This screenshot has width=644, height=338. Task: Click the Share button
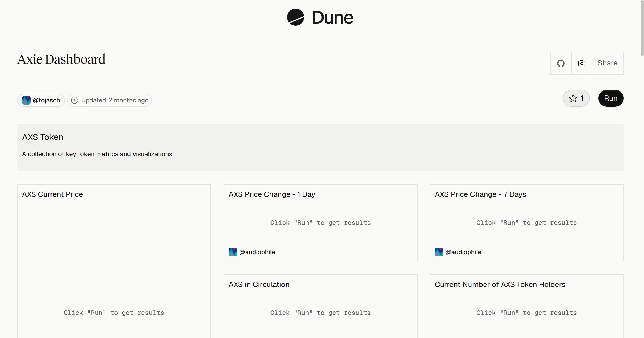(x=608, y=63)
